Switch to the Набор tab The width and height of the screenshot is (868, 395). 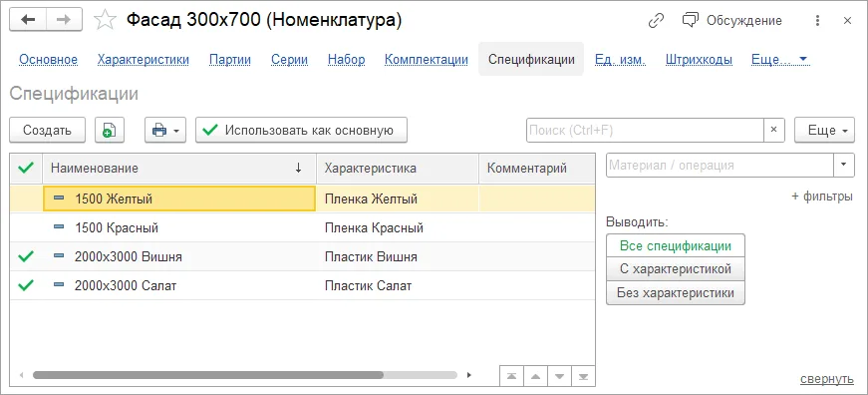coord(347,60)
